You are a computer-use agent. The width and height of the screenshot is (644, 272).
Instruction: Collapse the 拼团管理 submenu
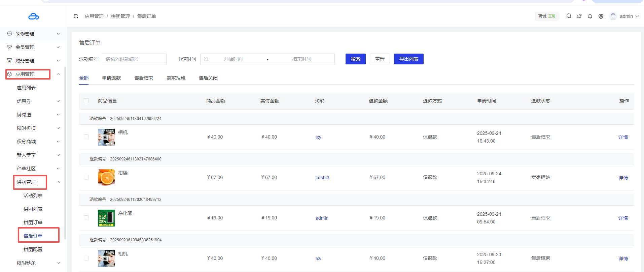pyautogui.click(x=58, y=182)
